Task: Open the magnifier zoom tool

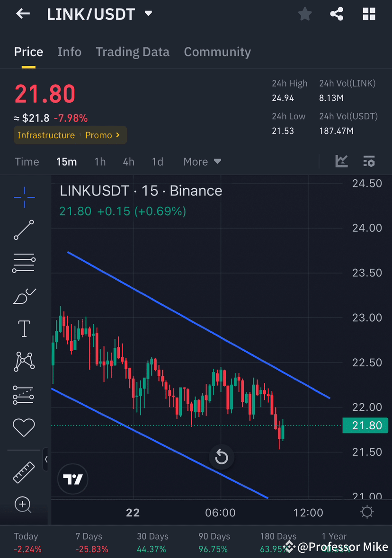Action: pyautogui.click(x=23, y=505)
